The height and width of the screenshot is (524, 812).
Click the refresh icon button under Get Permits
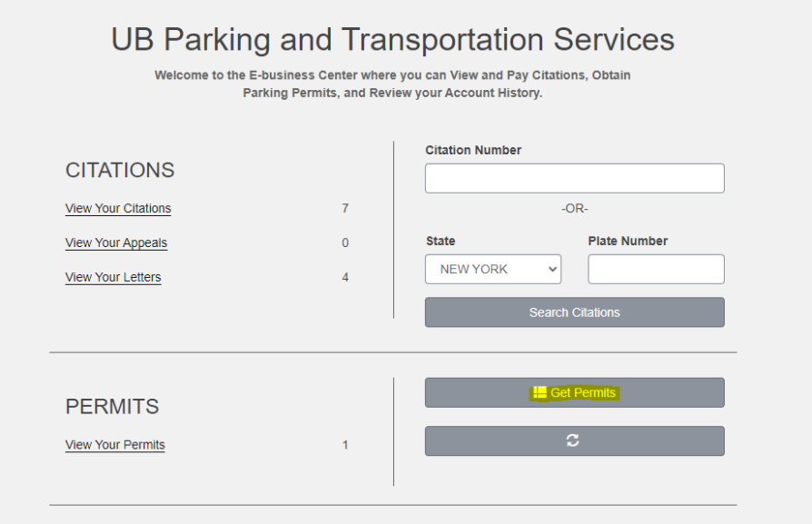tap(574, 440)
